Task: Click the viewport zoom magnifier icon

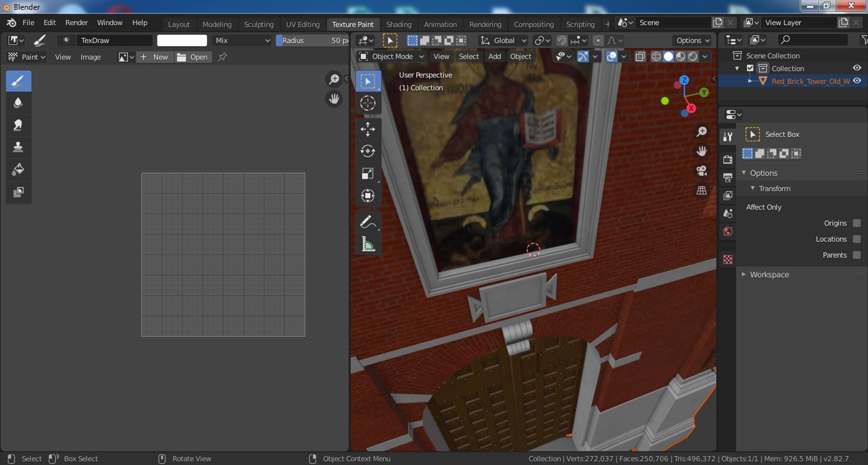Action: coord(702,132)
